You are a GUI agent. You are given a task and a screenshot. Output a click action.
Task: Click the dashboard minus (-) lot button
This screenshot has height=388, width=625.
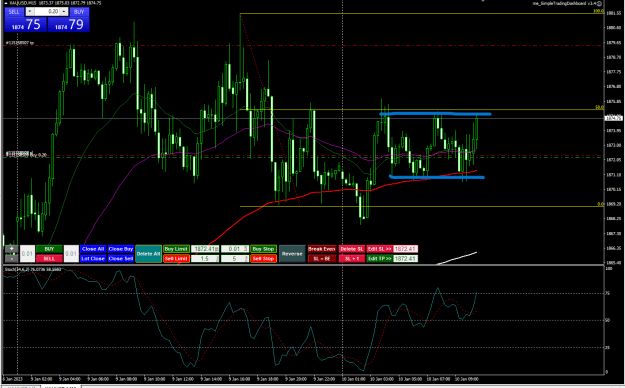tap(12, 258)
